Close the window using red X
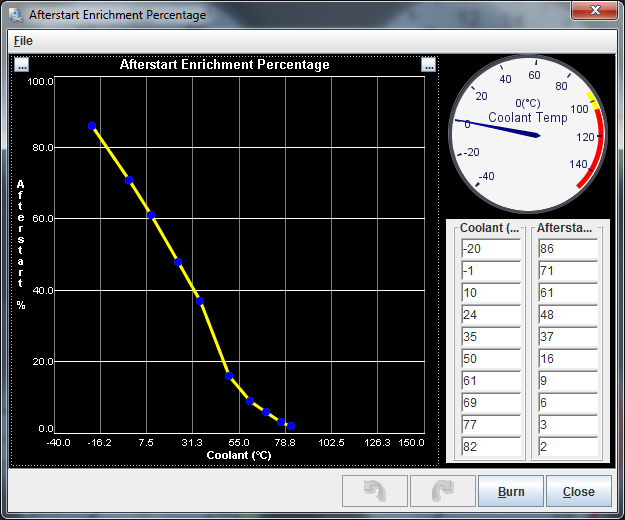This screenshot has width=625, height=520. coord(595,11)
